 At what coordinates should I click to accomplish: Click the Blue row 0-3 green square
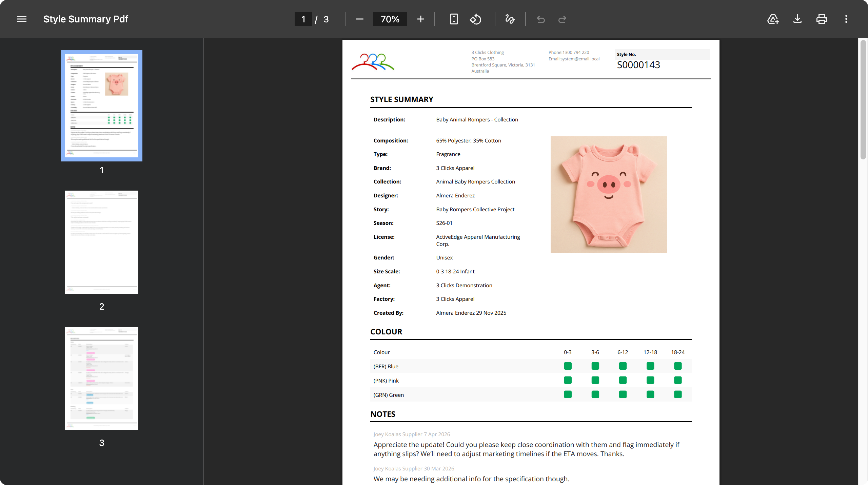568,366
